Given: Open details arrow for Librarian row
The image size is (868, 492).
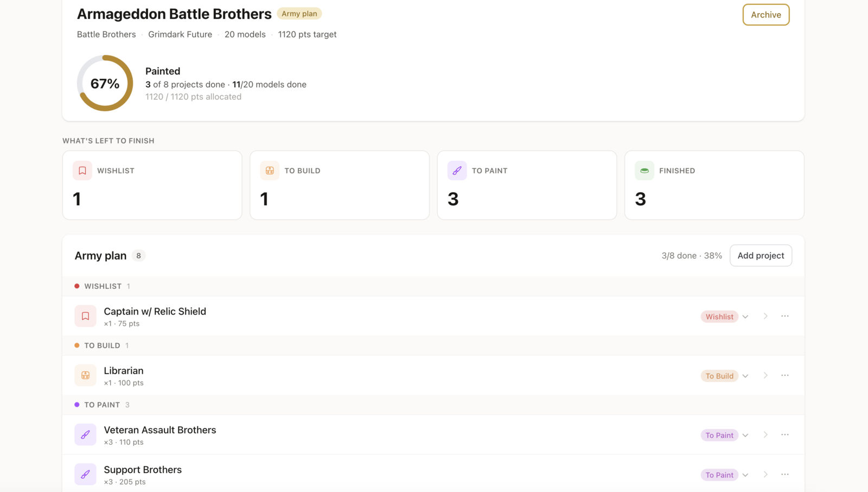Looking at the screenshot, I should [765, 375].
